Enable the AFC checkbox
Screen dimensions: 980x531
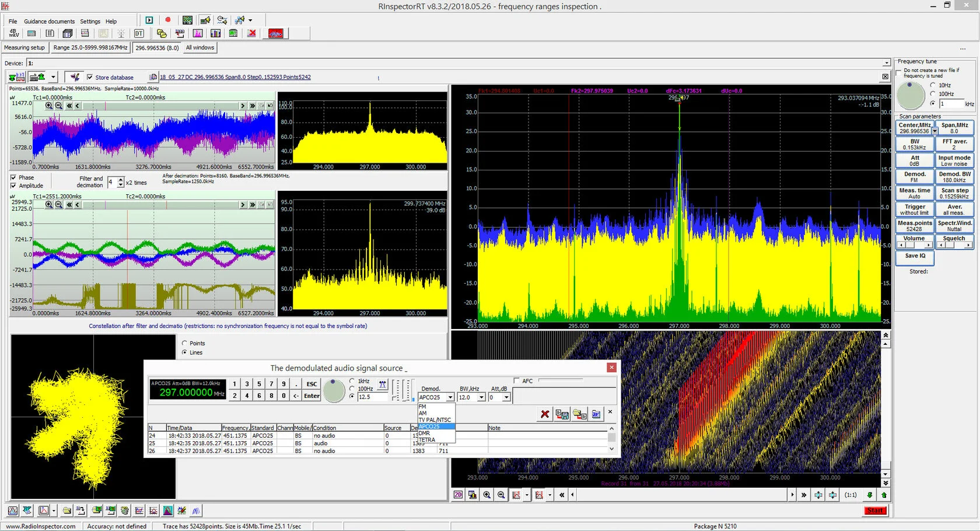click(517, 381)
